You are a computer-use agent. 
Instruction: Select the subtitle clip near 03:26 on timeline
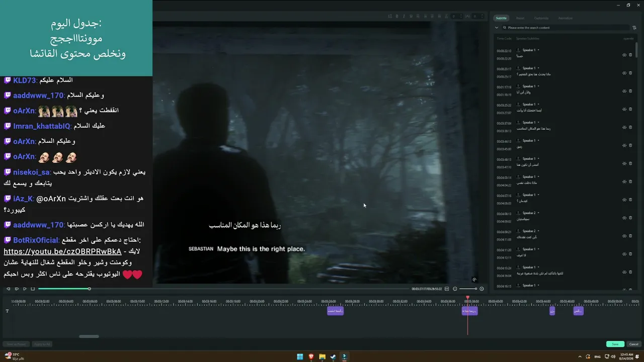pyautogui.click(x=335, y=311)
